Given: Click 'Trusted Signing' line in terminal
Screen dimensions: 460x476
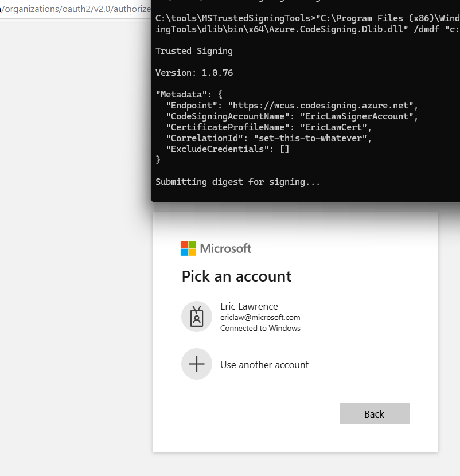Looking at the screenshot, I should (x=194, y=51).
